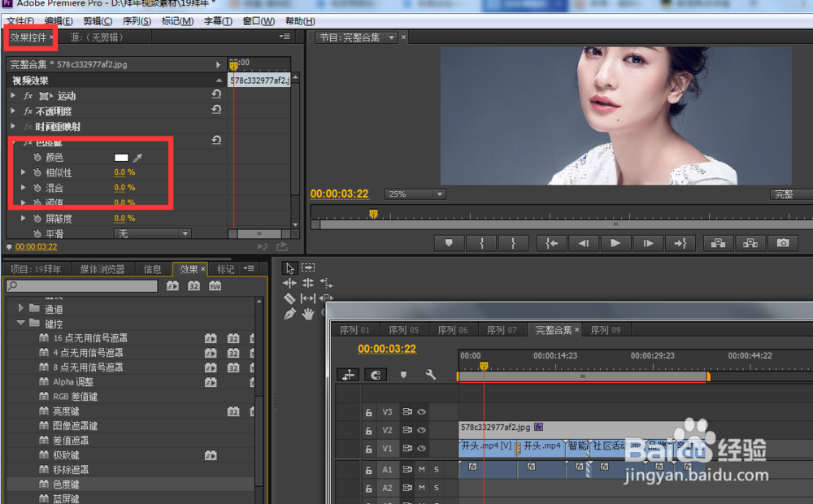Toggle animation stopwatch for 屏蔽度

click(37, 219)
